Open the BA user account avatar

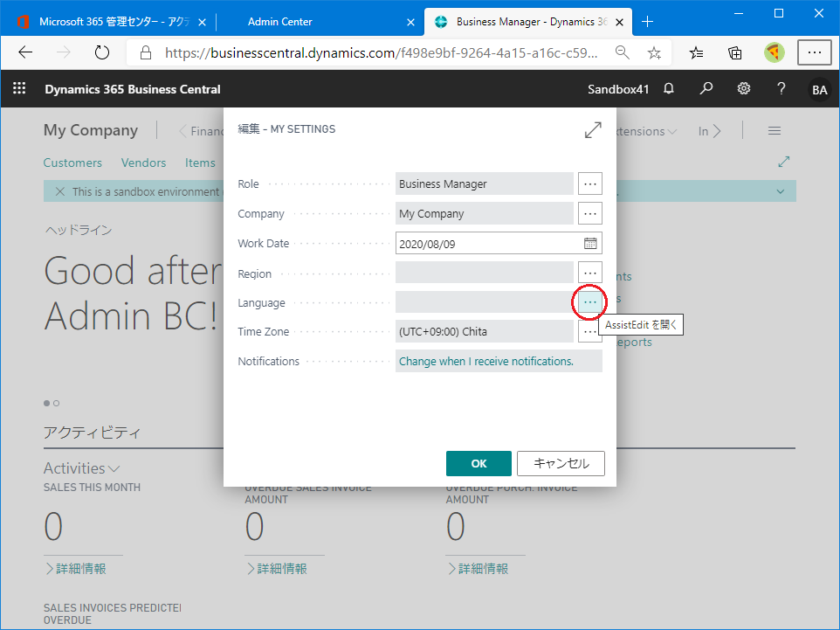[820, 89]
